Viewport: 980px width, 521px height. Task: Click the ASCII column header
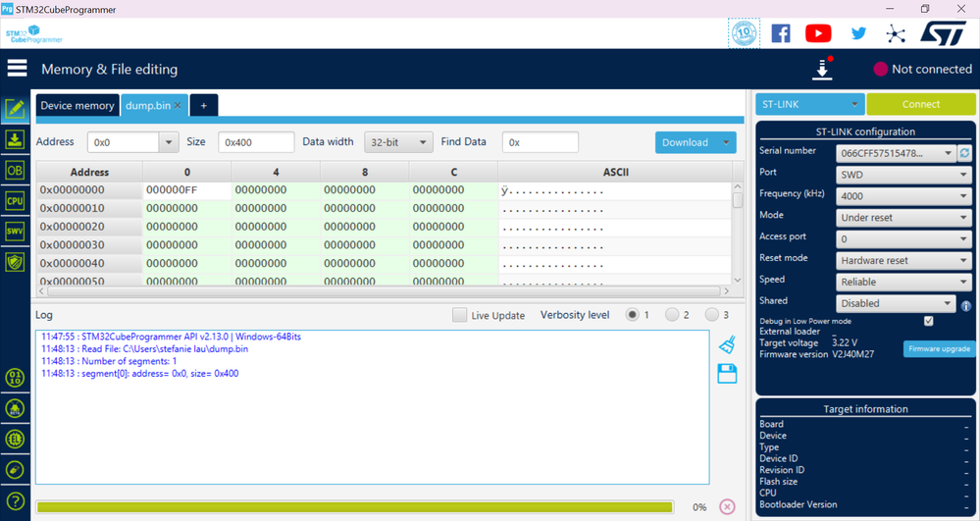tap(615, 172)
